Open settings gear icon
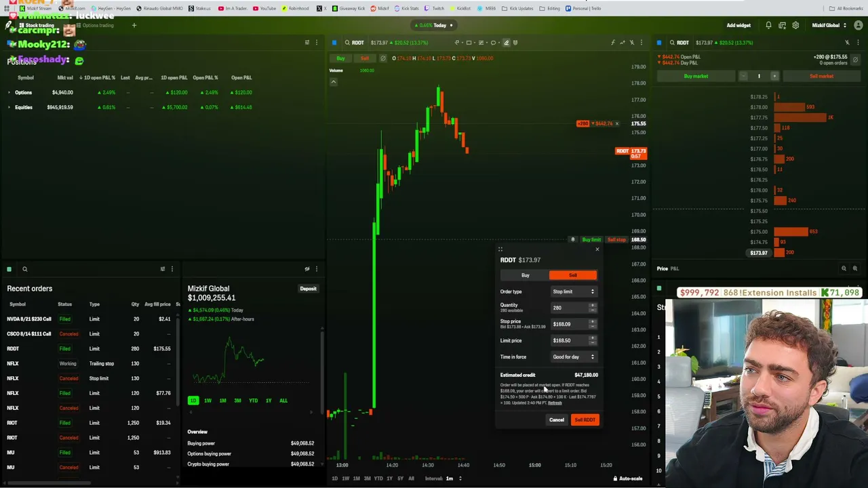This screenshot has width=868, height=488. coord(795,26)
